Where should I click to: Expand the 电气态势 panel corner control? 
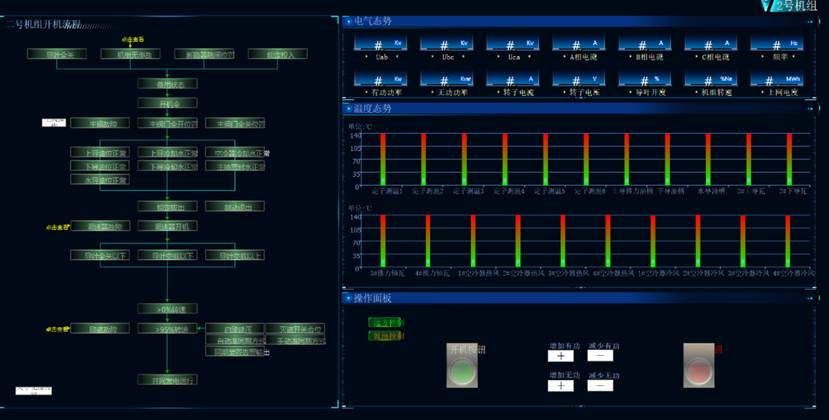810,22
